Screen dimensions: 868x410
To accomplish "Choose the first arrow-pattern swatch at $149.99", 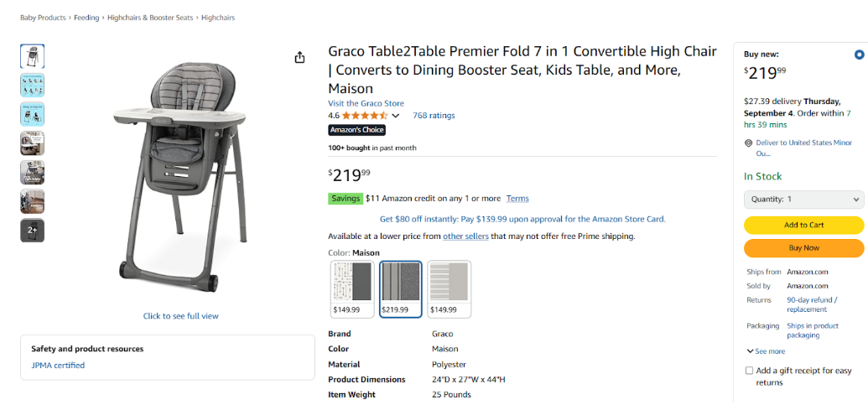I will 352,289.
